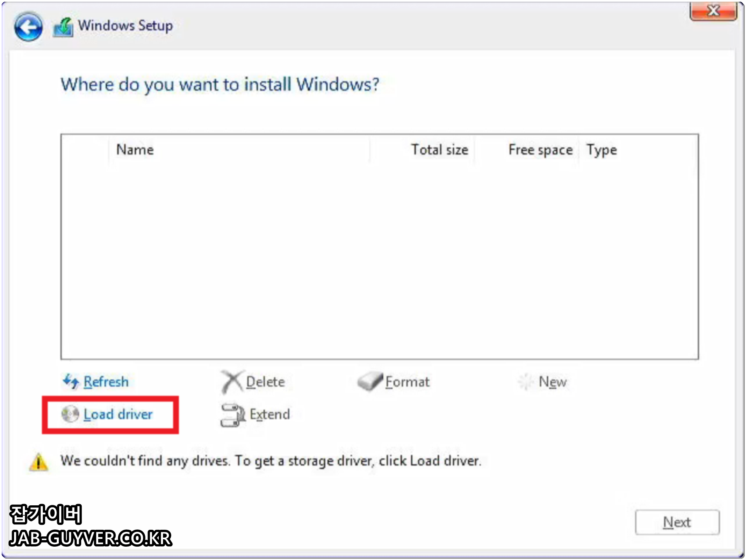Click the Delete link text
Viewport: 746px width, 560px height.
[265, 381]
